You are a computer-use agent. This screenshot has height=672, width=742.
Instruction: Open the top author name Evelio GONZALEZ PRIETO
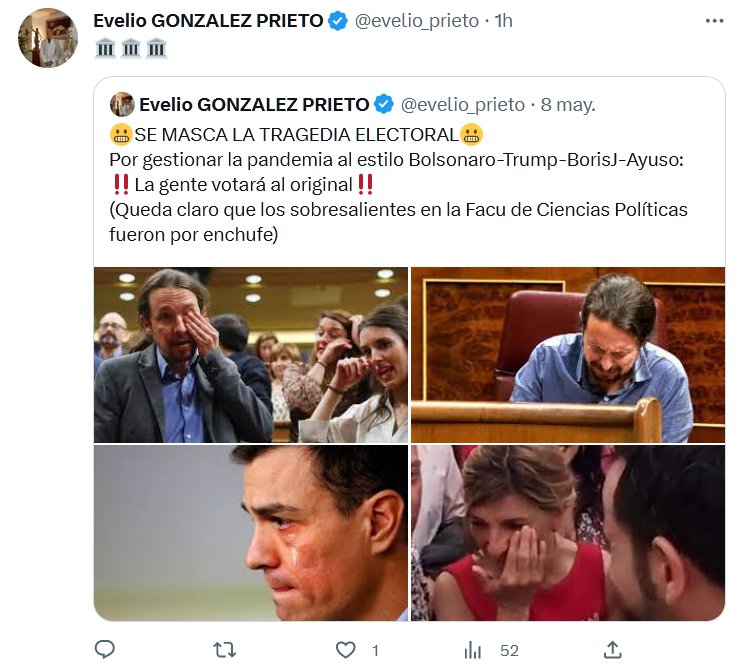tap(208, 21)
